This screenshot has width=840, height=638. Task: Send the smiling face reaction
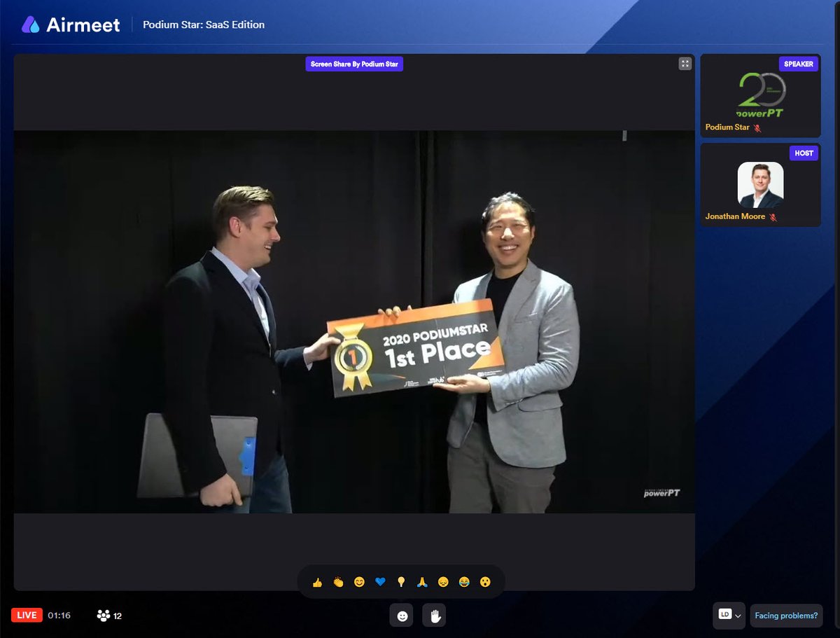coord(359,582)
